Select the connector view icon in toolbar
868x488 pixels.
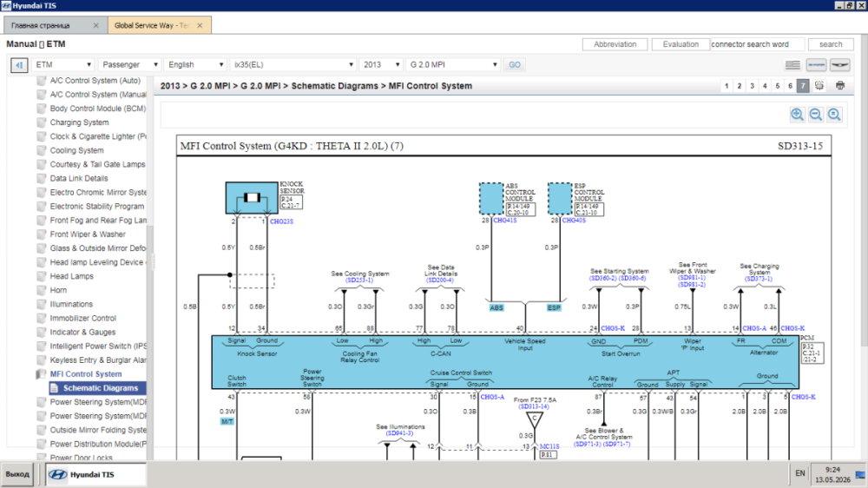tap(839, 65)
